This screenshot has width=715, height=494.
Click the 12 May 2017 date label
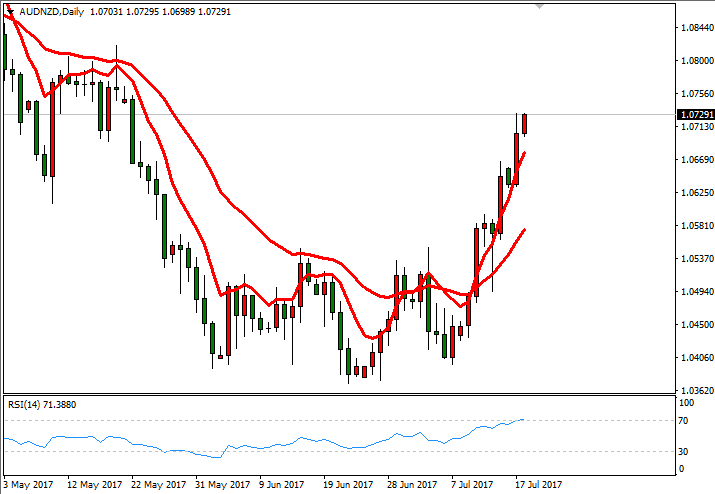click(x=94, y=484)
